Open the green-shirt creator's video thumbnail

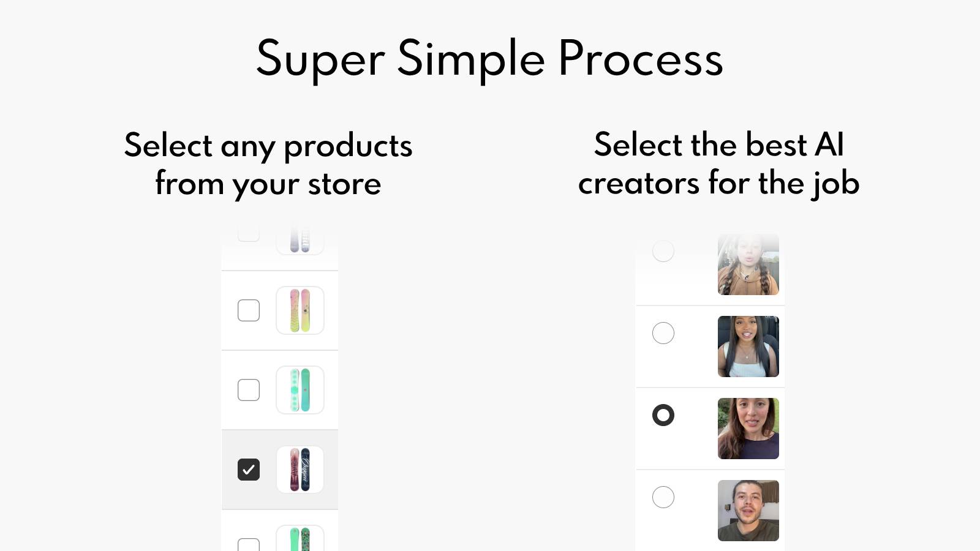(x=748, y=510)
